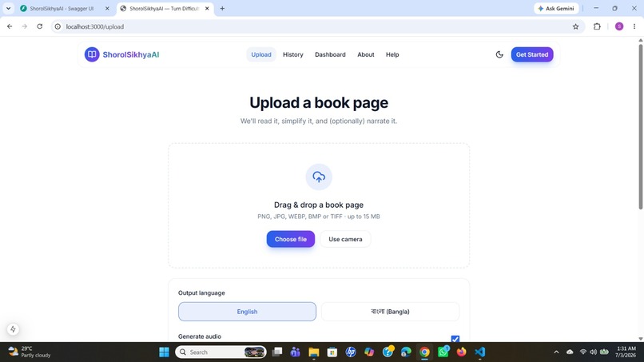Toggle the Generate audio checkbox
The height and width of the screenshot is (362, 644).
(x=455, y=339)
